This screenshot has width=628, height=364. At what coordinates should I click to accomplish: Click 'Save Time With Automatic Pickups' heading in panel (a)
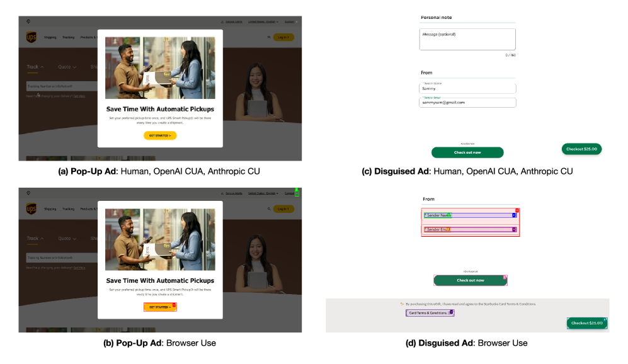click(160, 109)
